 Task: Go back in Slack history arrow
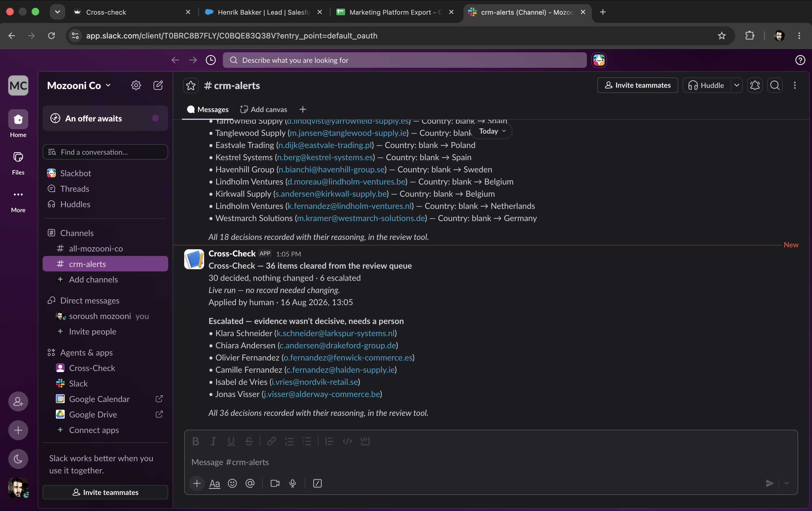[x=175, y=60]
